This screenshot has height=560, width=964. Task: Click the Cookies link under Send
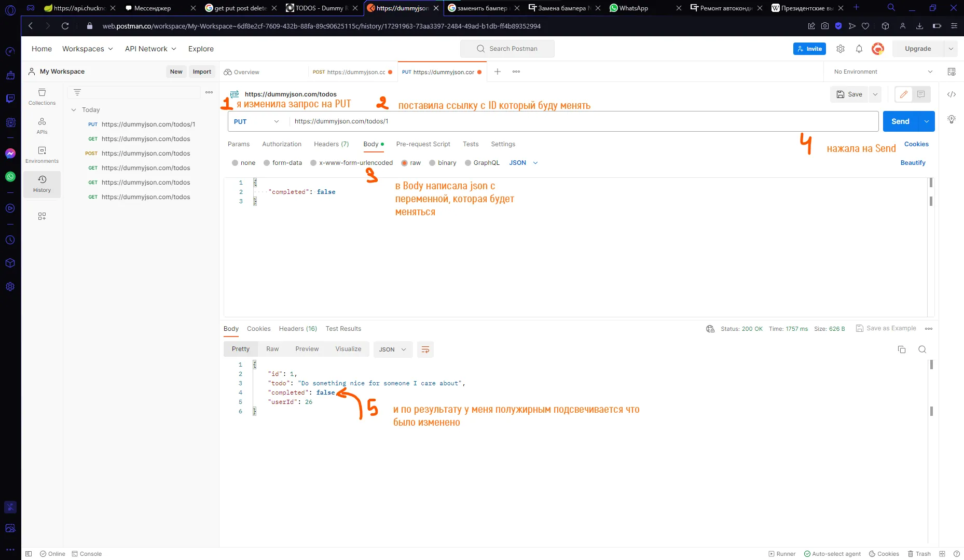pyautogui.click(x=916, y=144)
